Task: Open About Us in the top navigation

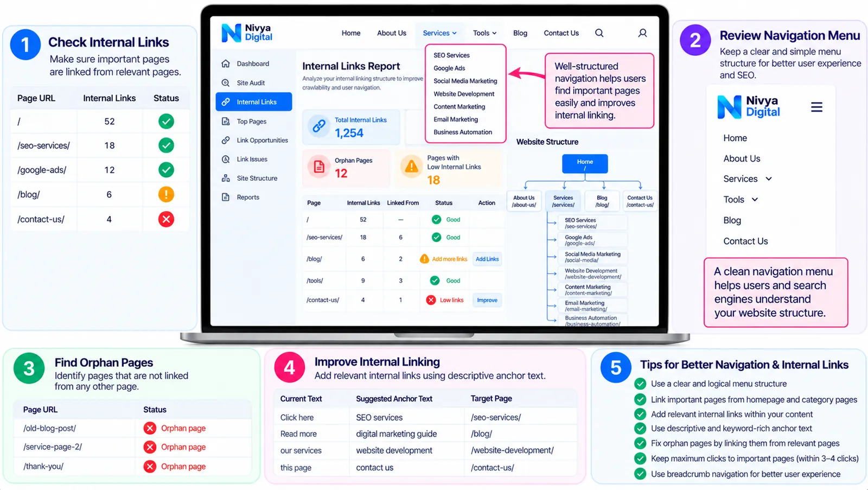Action: coord(392,33)
